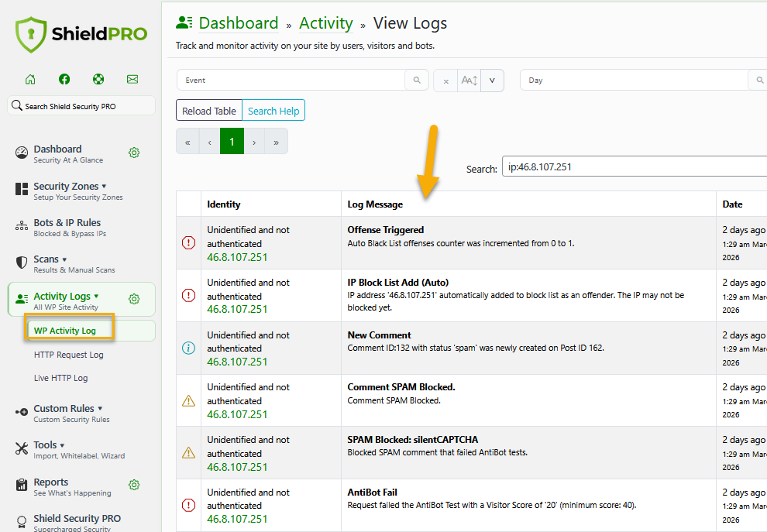The image size is (767, 532).
Task: Click the Event field search magnifier
Action: point(417,80)
